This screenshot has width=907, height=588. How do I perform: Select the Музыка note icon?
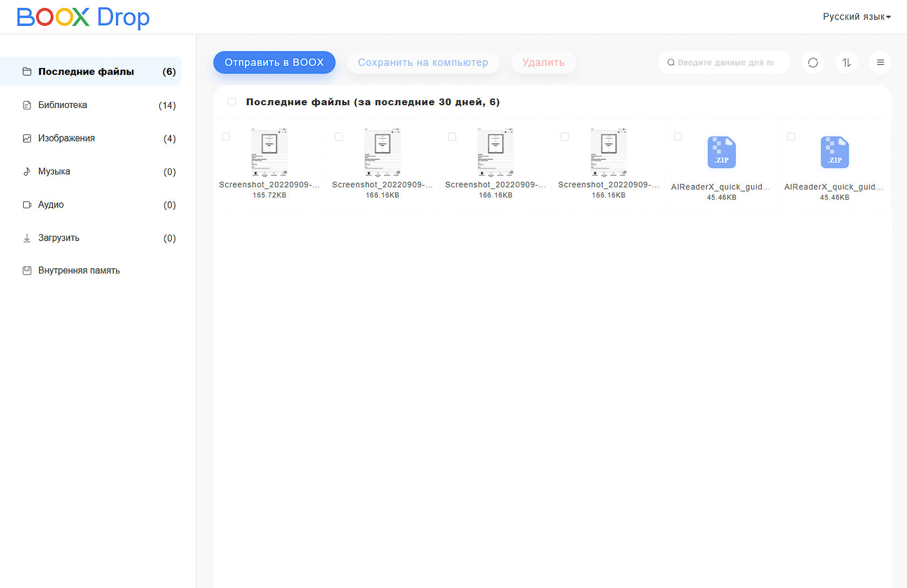coord(26,172)
